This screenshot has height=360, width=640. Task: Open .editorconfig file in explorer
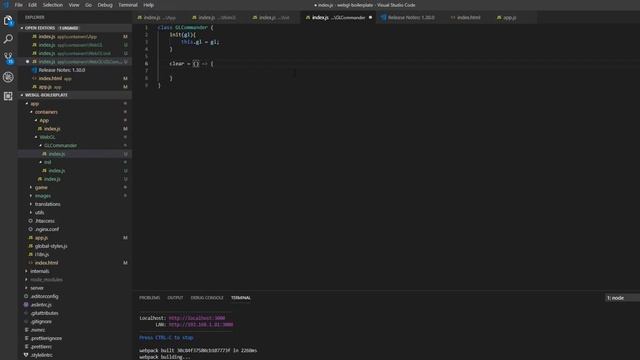click(x=44, y=296)
